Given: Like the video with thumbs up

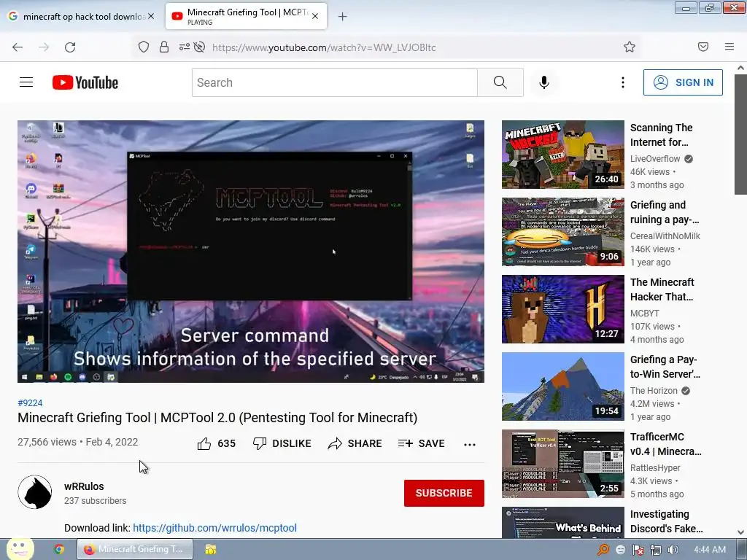Looking at the screenshot, I should (204, 444).
